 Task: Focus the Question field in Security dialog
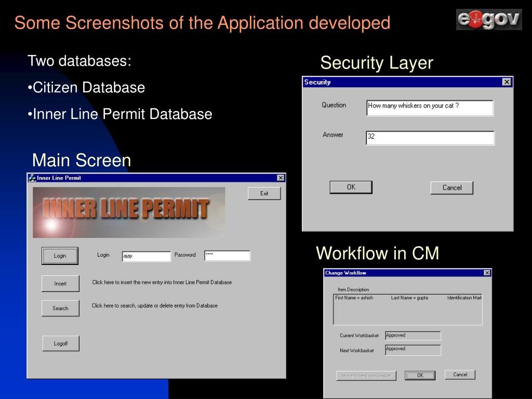click(x=430, y=108)
